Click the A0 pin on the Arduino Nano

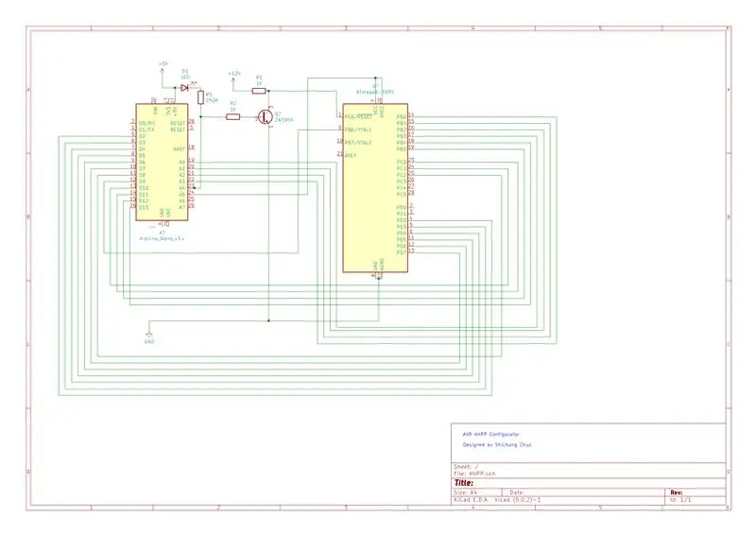[181, 162]
